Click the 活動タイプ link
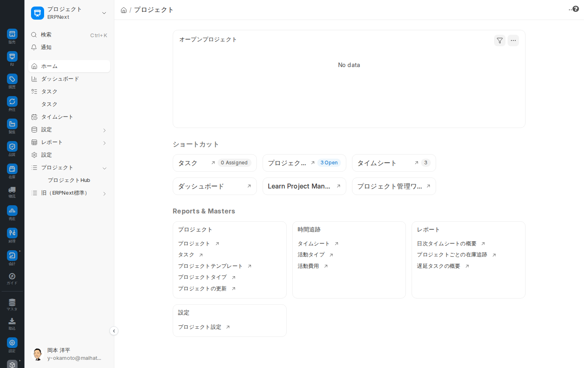 311,255
